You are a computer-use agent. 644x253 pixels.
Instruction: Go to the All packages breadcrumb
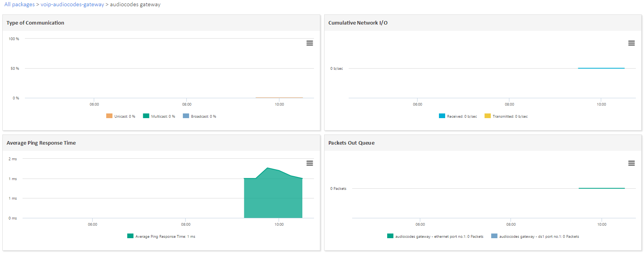click(19, 5)
